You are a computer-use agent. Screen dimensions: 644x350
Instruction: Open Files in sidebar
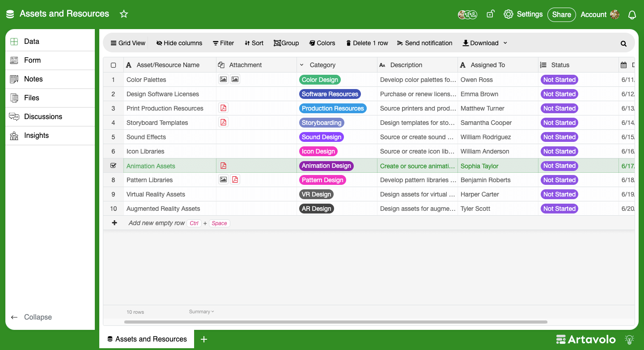tap(50, 98)
